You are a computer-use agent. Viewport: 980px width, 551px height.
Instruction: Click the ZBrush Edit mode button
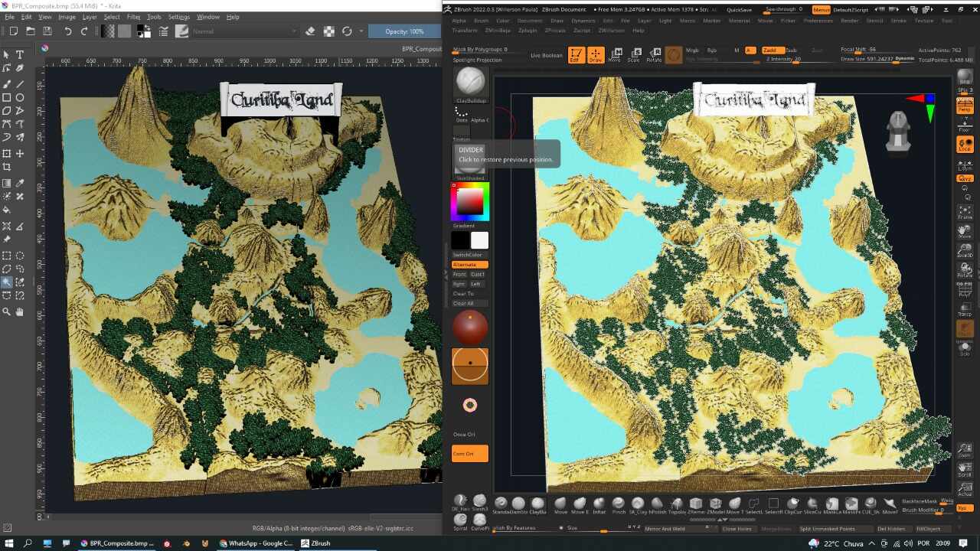576,55
